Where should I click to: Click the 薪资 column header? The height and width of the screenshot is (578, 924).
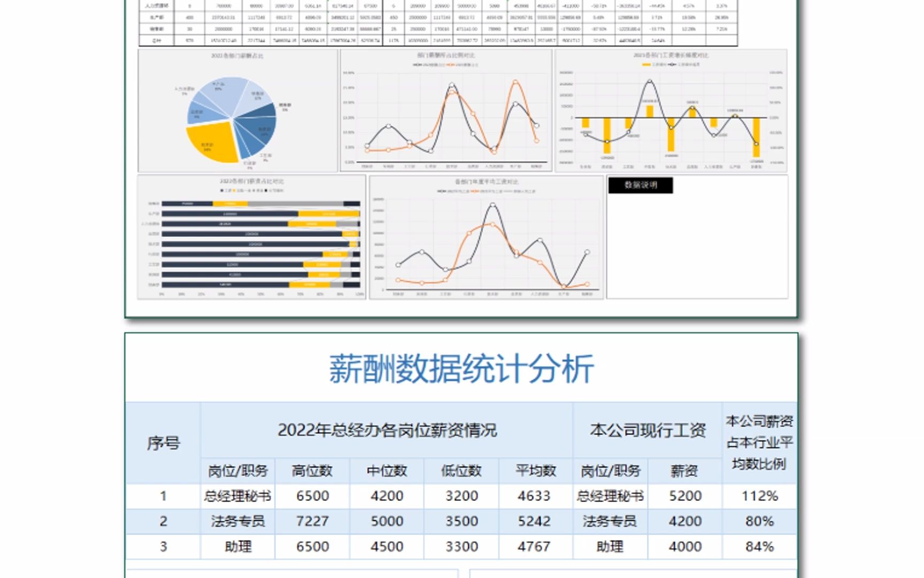(x=685, y=471)
